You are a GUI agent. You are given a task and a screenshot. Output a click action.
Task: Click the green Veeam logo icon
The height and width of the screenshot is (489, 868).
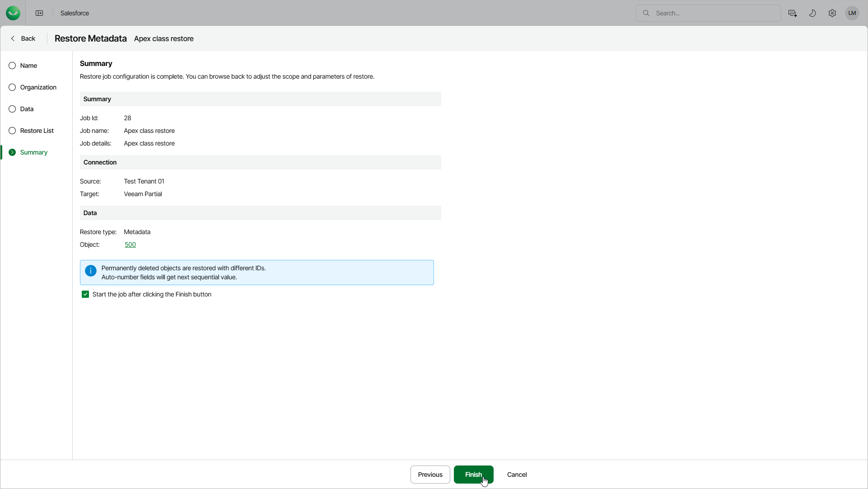[x=13, y=13]
